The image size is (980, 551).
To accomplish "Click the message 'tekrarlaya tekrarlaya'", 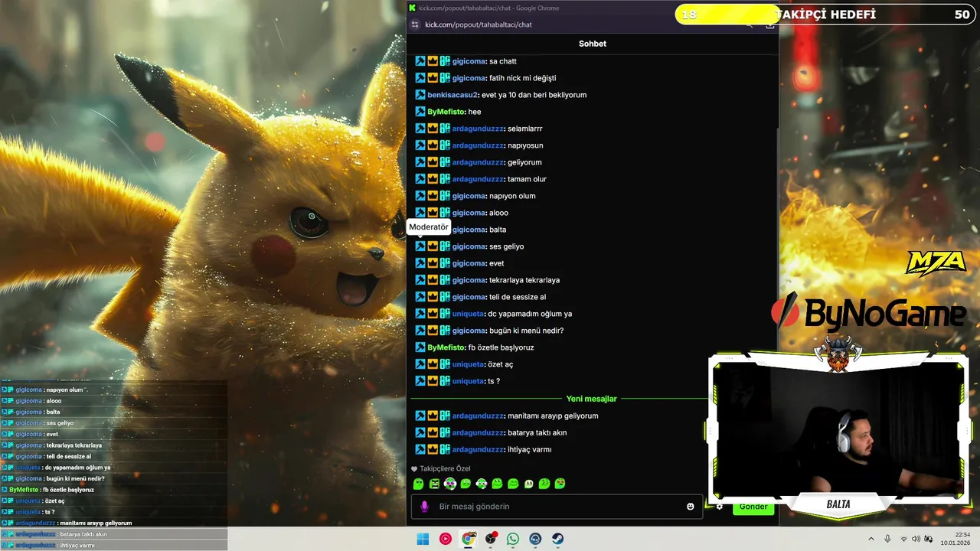I will pyautogui.click(x=524, y=280).
